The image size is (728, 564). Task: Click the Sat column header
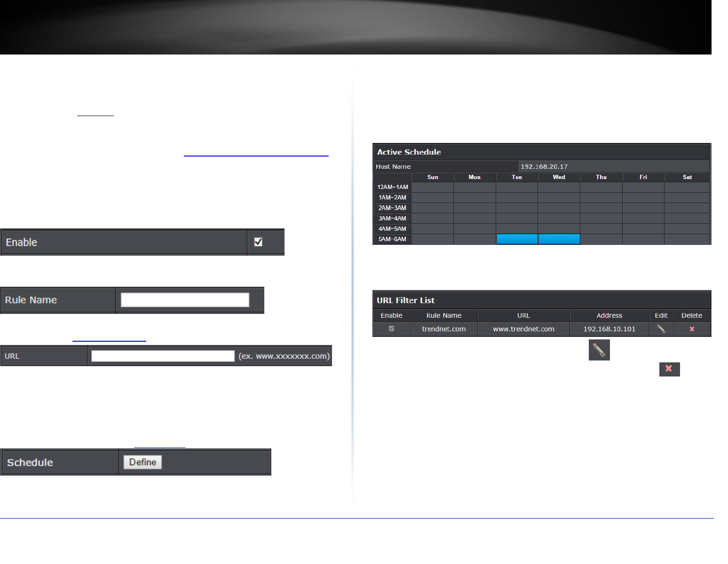tap(687, 177)
